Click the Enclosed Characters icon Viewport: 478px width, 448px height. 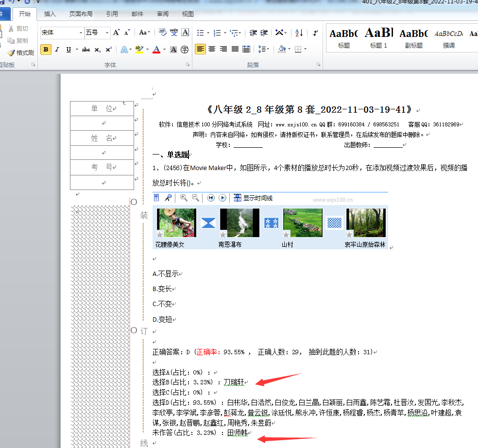pos(185,50)
